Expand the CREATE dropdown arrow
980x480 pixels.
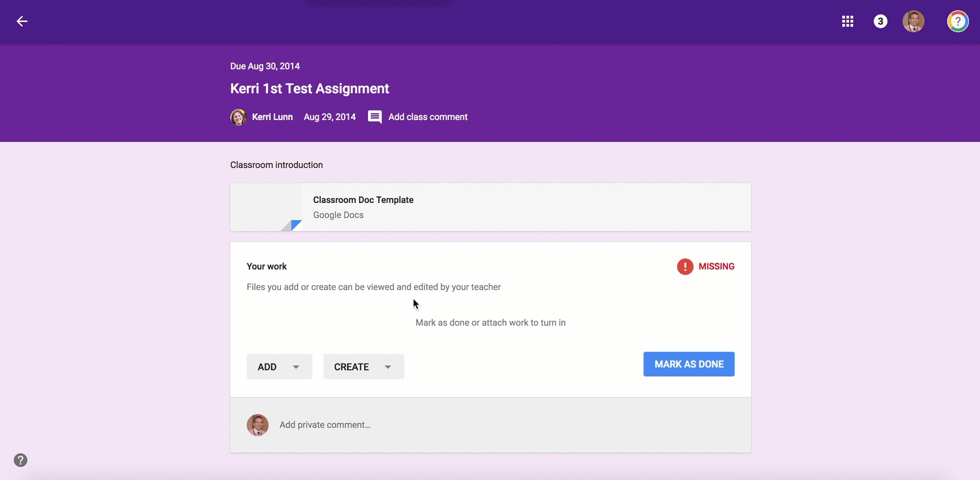pyautogui.click(x=388, y=367)
